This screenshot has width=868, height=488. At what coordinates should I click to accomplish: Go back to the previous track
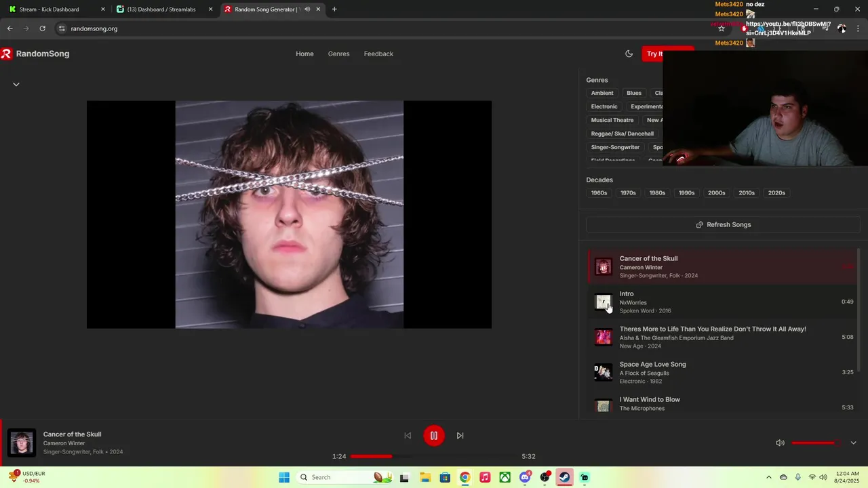pyautogui.click(x=408, y=435)
